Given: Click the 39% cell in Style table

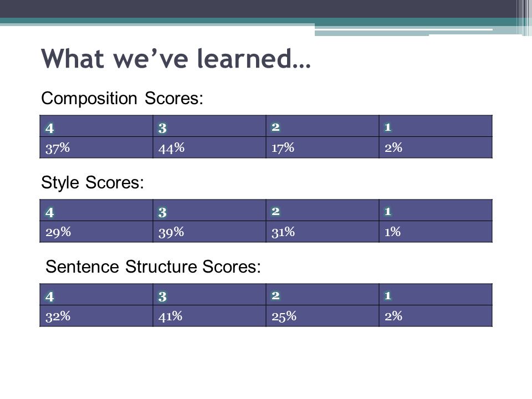Looking at the screenshot, I should point(209,232).
